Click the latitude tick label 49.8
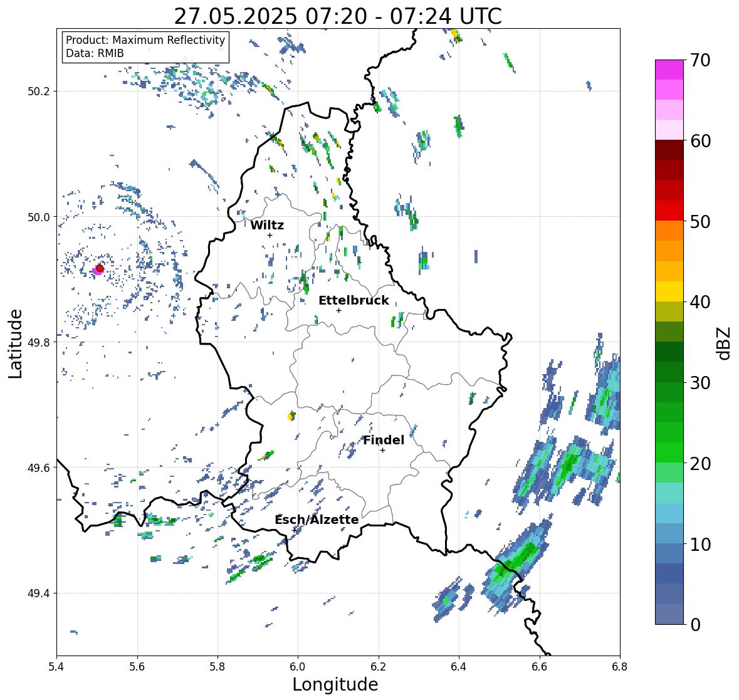The width and height of the screenshot is (739, 700). pyautogui.click(x=39, y=342)
